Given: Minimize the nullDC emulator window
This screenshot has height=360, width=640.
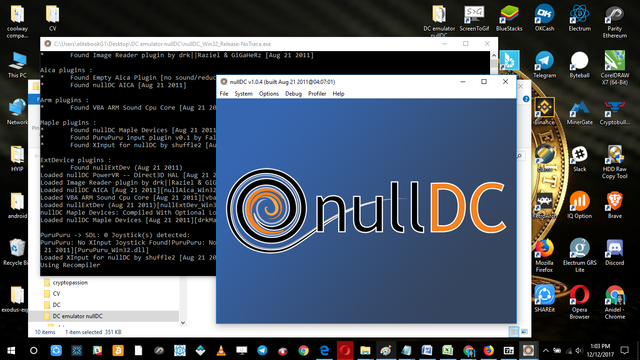Looking at the screenshot, I should (x=463, y=82).
